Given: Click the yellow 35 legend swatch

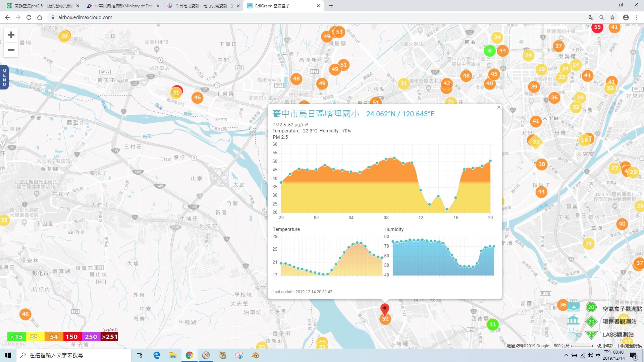Looking at the screenshot, I should click(35, 337).
